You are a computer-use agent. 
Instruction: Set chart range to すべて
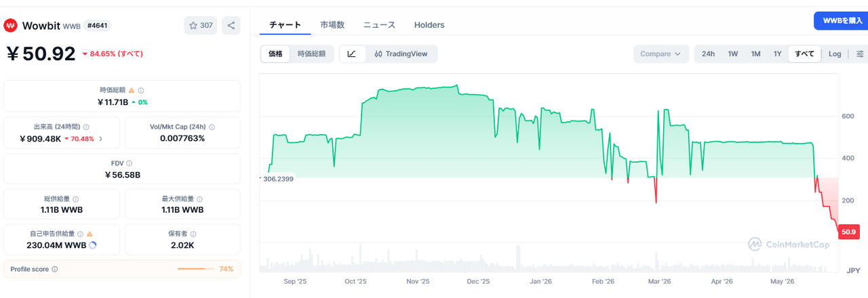point(805,54)
